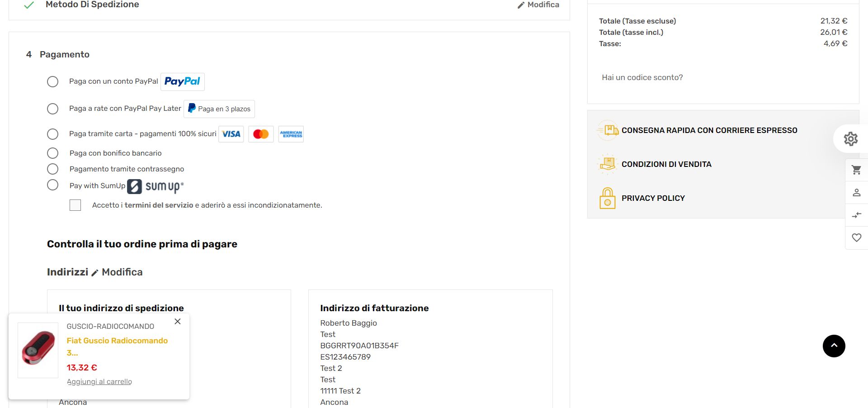The image size is (868, 408).
Task: Click 'Aggiungi al carrello' link
Action: 99,382
